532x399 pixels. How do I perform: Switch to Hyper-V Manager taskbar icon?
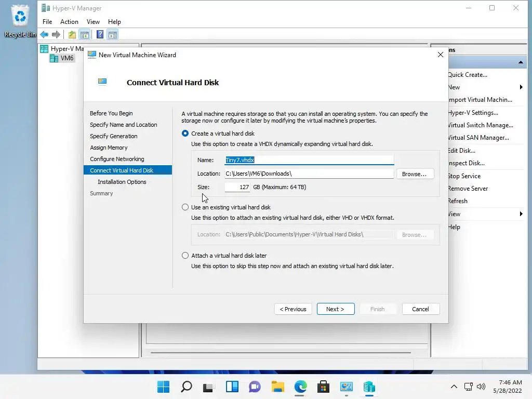369,387
